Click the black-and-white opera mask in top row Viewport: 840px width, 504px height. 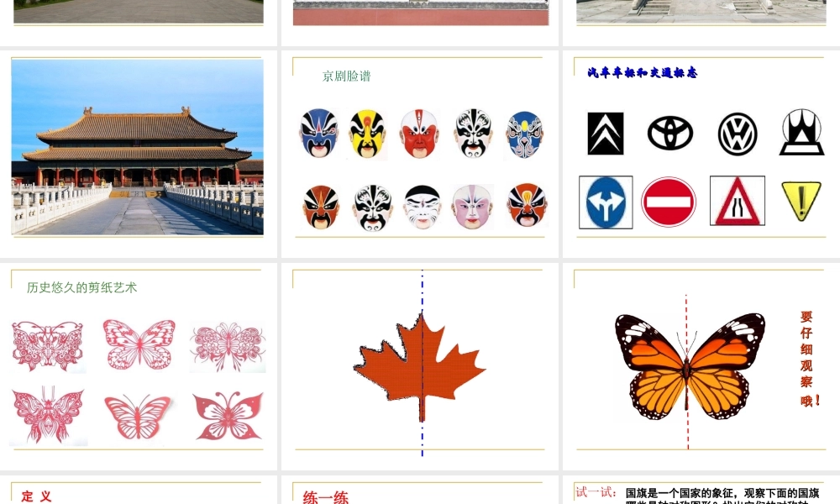point(473,134)
